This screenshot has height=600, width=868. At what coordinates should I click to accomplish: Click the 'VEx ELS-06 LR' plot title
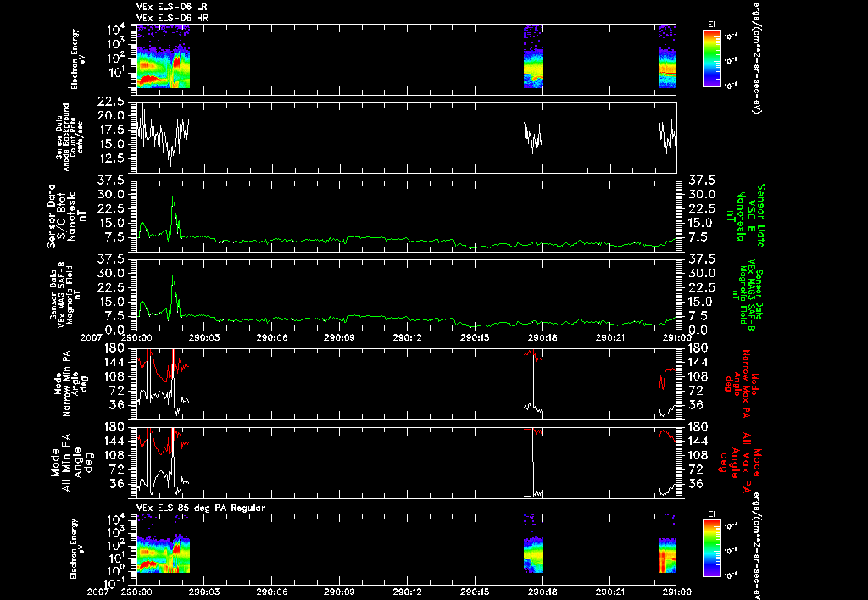172,7
